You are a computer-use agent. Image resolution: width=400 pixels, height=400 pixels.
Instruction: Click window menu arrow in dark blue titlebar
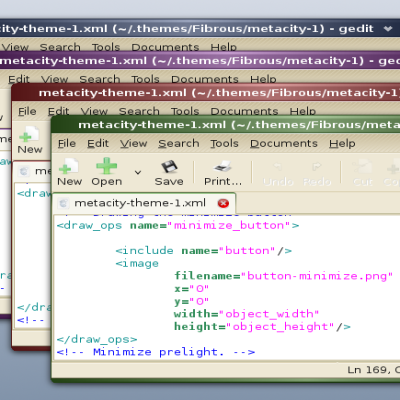(388, 29)
